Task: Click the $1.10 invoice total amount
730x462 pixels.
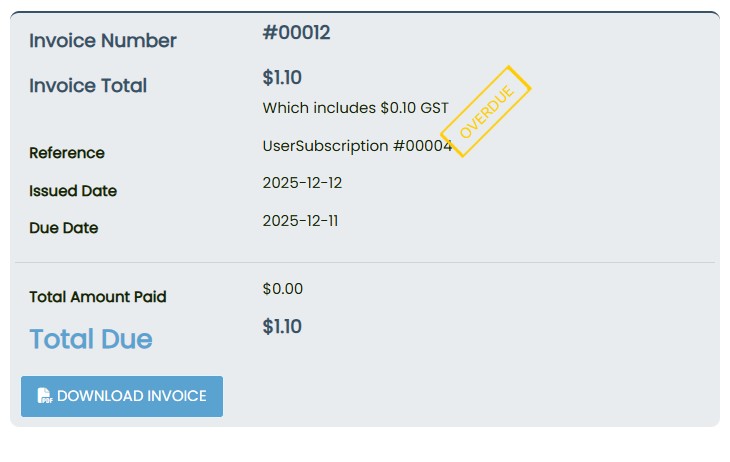Action: (x=282, y=78)
